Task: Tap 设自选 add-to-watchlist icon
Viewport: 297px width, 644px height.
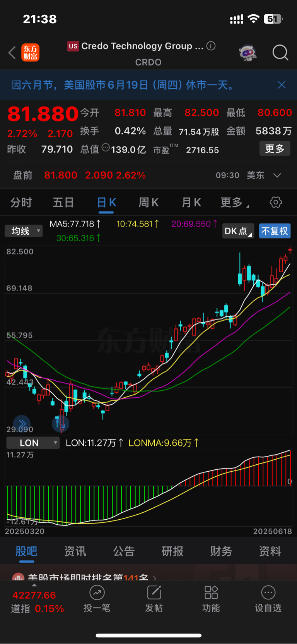Action: [268, 592]
